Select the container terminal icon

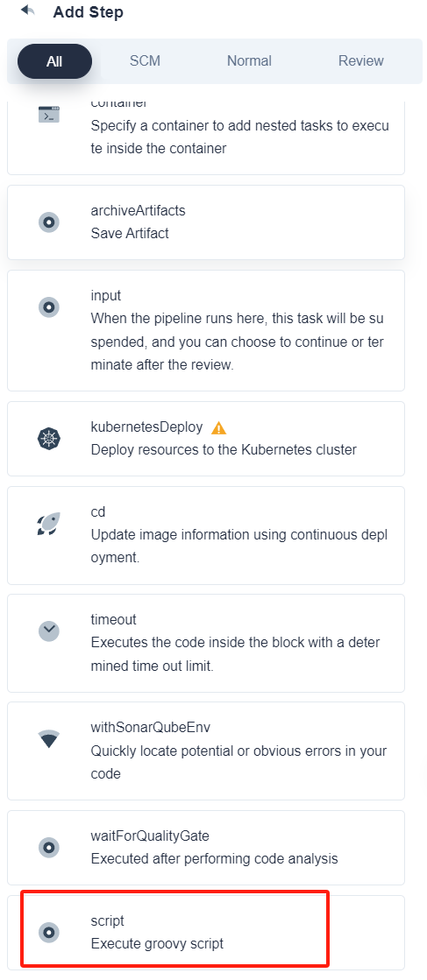pos(49,115)
